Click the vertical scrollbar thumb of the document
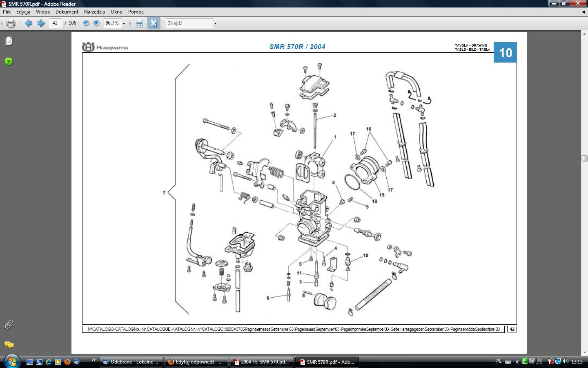This screenshot has width=588, height=368. (x=584, y=159)
